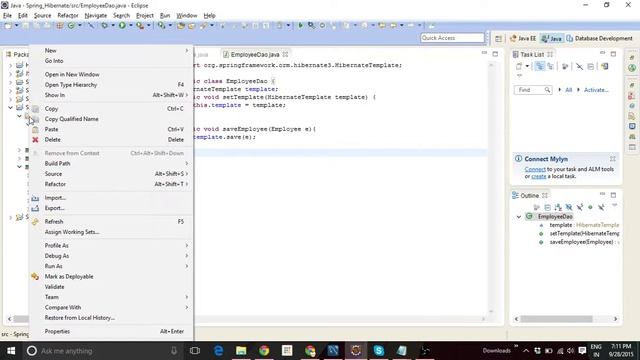Image resolution: width=640 pixels, height=360 pixels.
Task: Collapse the EmployeeDao node in the Outline
Action: tap(519, 217)
